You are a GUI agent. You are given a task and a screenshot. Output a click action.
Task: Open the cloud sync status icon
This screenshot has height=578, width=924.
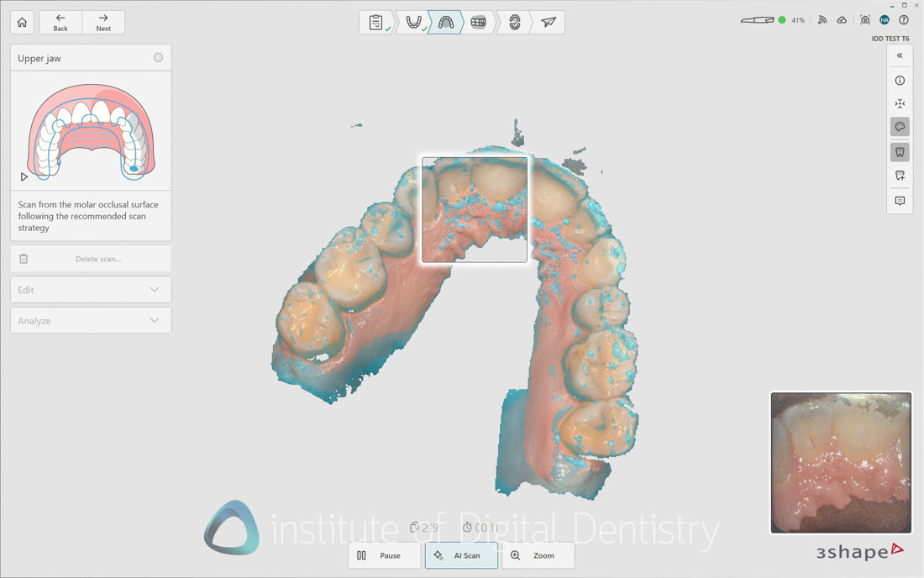point(842,19)
